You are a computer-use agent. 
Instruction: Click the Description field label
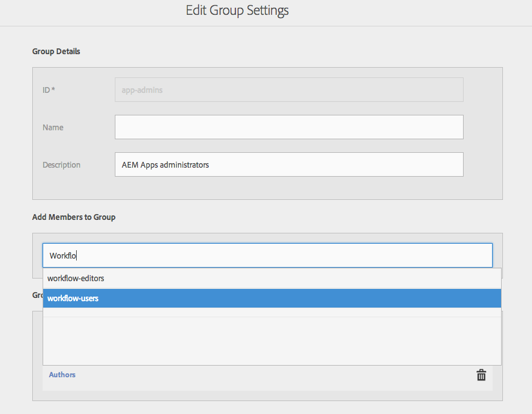[61, 165]
